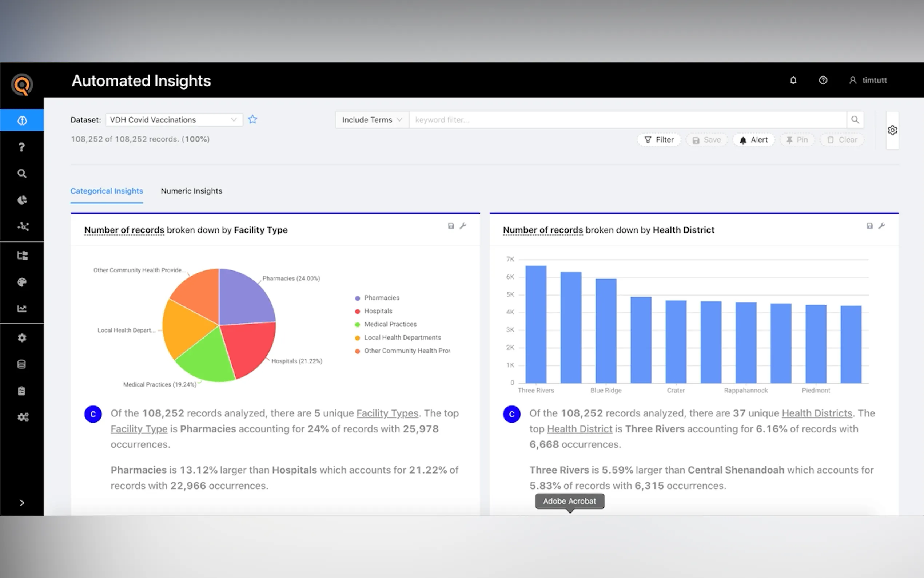
Task: Select the Categorical Insights tab
Action: coord(107,191)
